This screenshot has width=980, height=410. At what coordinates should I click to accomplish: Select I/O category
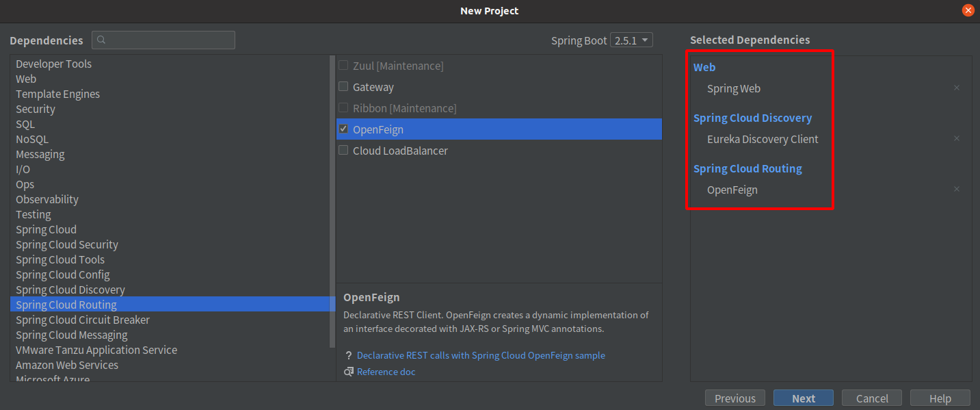(170, 169)
